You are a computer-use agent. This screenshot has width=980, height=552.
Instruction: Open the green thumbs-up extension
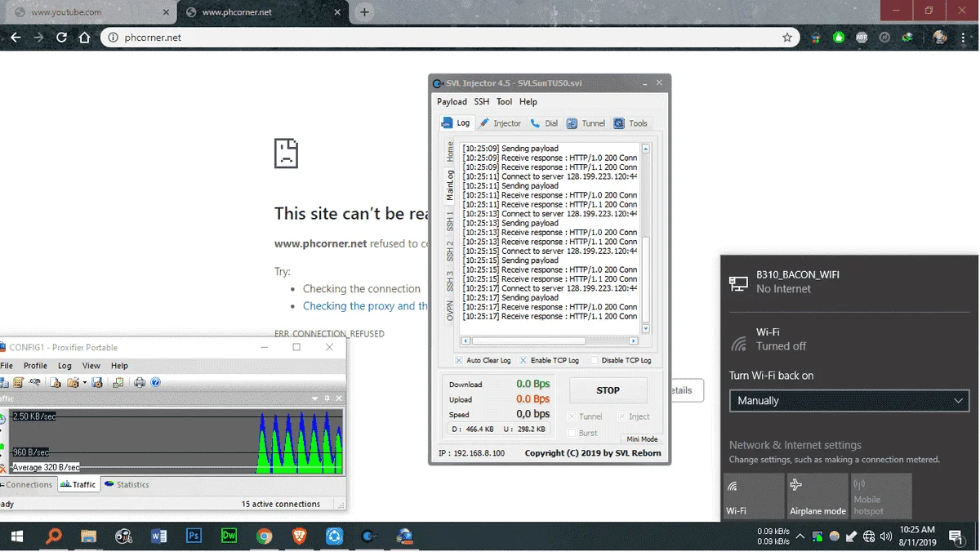(x=839, y=38)
